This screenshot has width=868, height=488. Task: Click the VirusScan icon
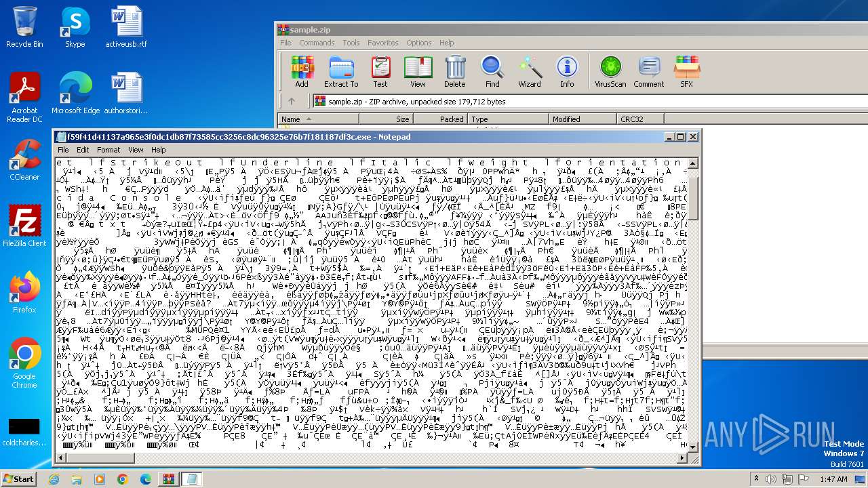coord(610,72)
